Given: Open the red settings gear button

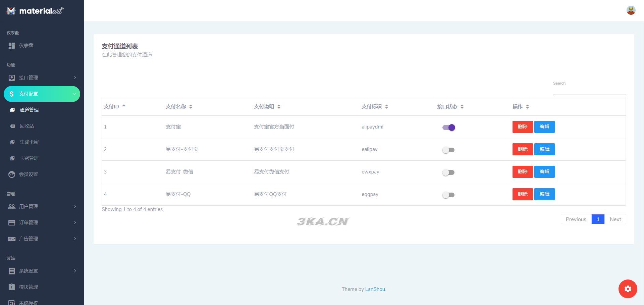Looking at the screenshot, I should (628, 289).
